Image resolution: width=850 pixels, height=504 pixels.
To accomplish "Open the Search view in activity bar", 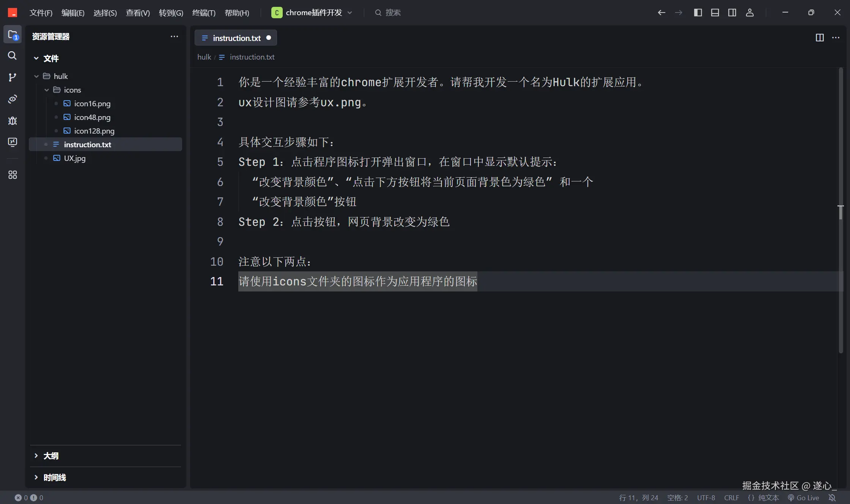I will point(12,56).
